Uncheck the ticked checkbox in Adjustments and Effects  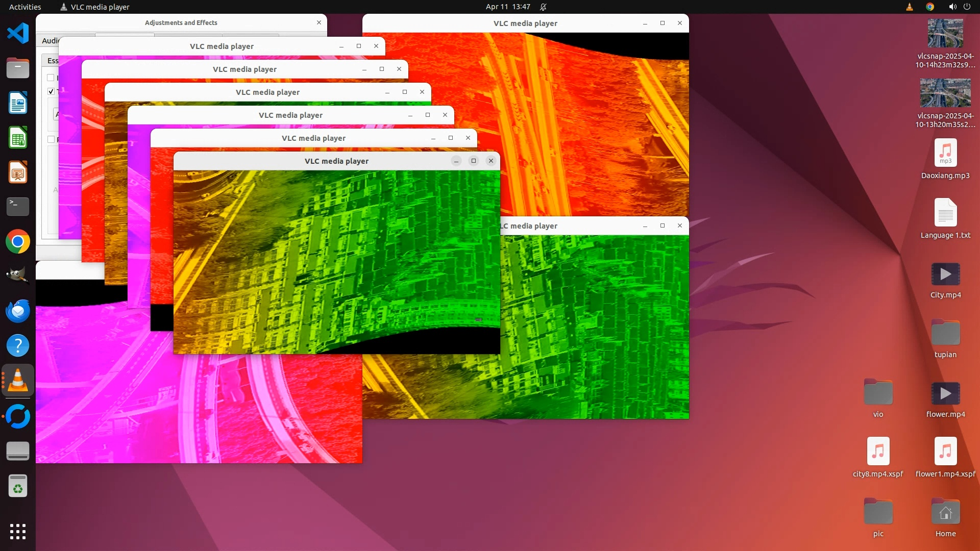click(x=51, y=91)
